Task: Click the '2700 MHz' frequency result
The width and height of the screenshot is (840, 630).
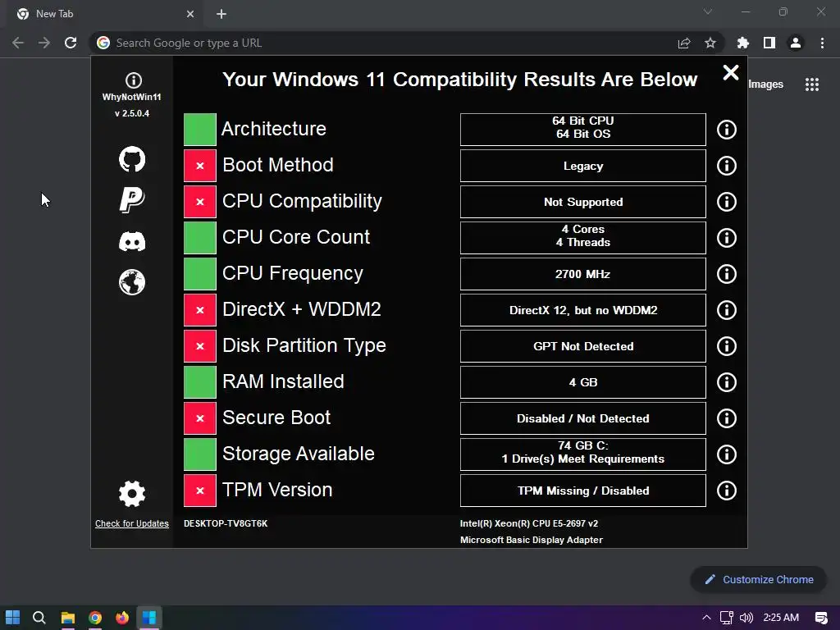Action: [x=583, y=274]
